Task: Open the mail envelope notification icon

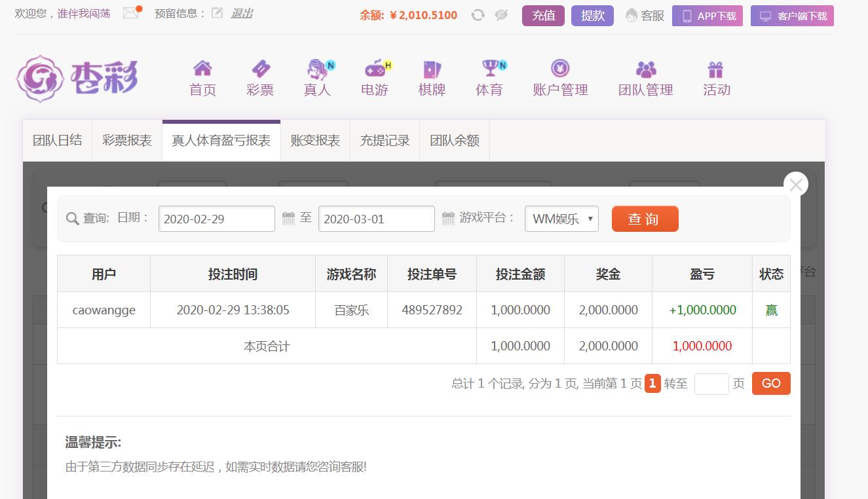Action: [132, 13]
